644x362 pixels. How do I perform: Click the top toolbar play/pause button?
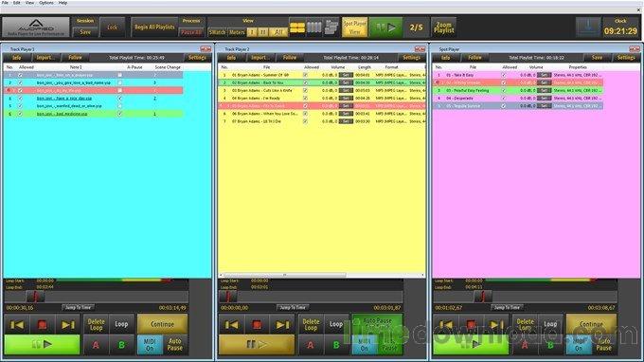pyautogui.click(x=386, y=27)
